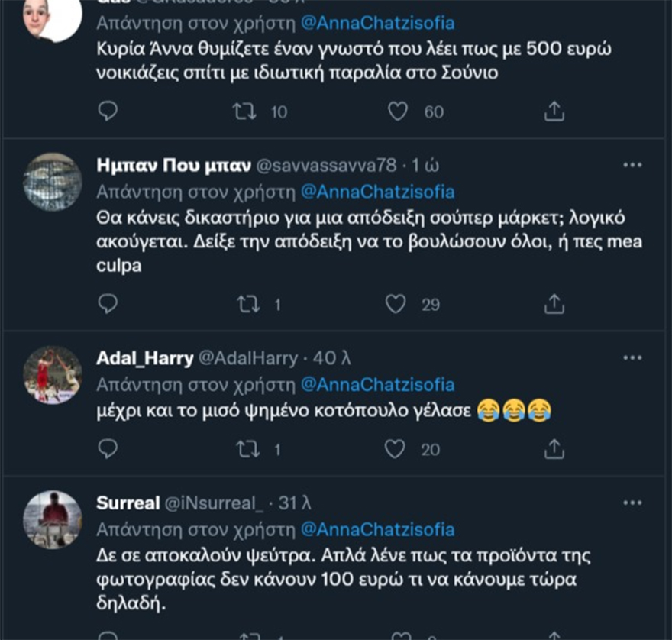Retweet Adal_Harry's chicken tweet

click(246, 449)
